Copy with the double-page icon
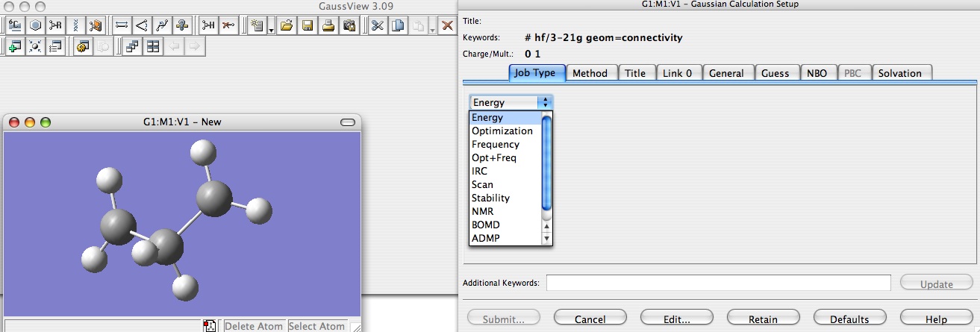 [x=398, y=25]
